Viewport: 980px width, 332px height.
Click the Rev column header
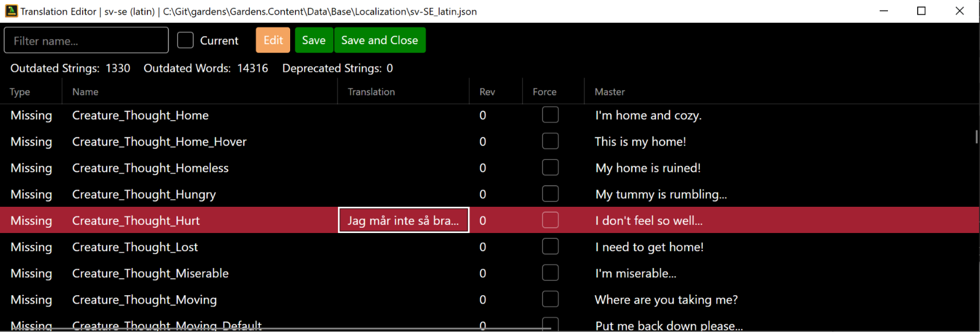487,92
